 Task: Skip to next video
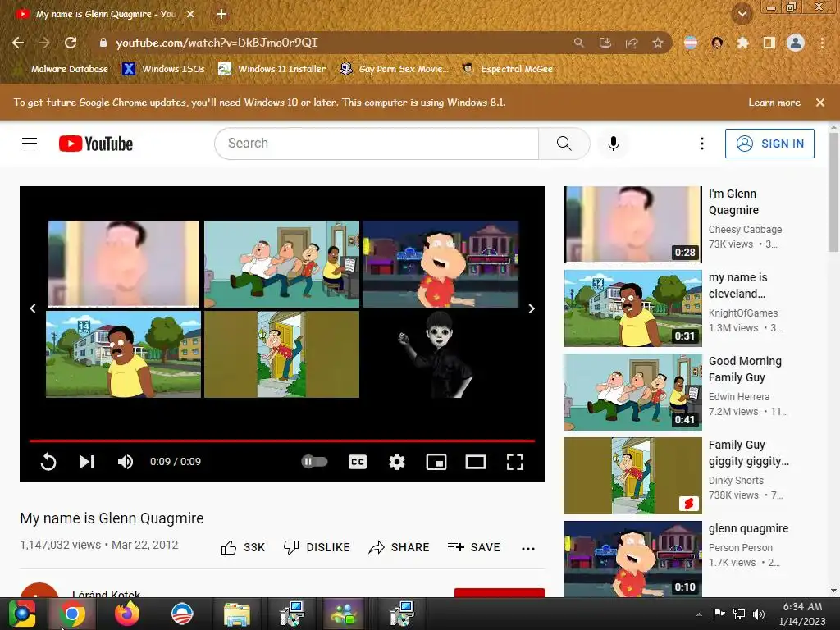[x=87, y=462]
